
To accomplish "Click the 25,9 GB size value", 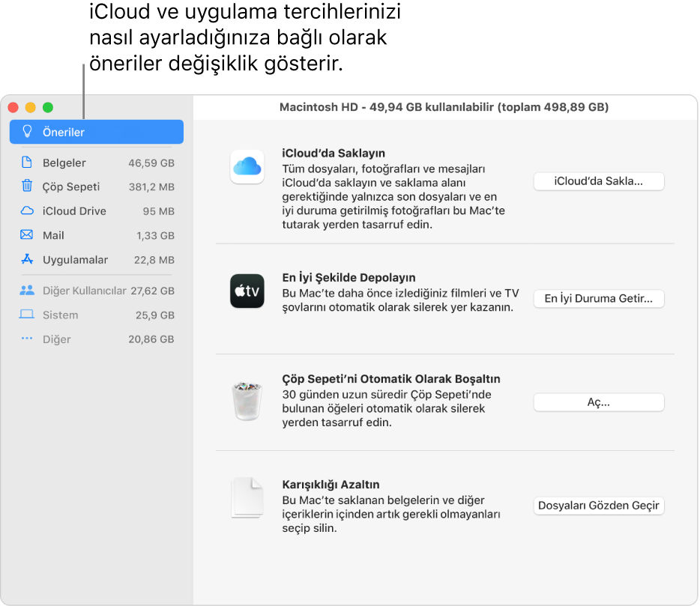I will point(155,315).
